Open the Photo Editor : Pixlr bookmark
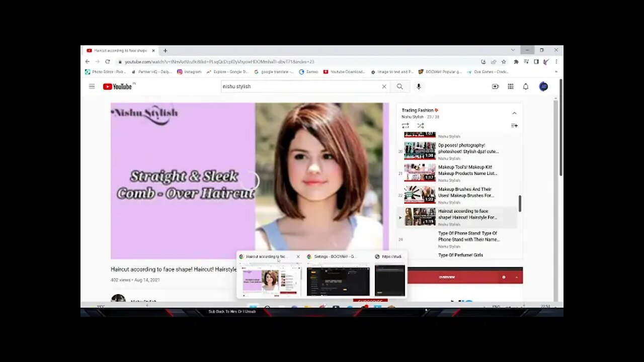This screenshot has height=362, width=644. [x=105, y=72]
